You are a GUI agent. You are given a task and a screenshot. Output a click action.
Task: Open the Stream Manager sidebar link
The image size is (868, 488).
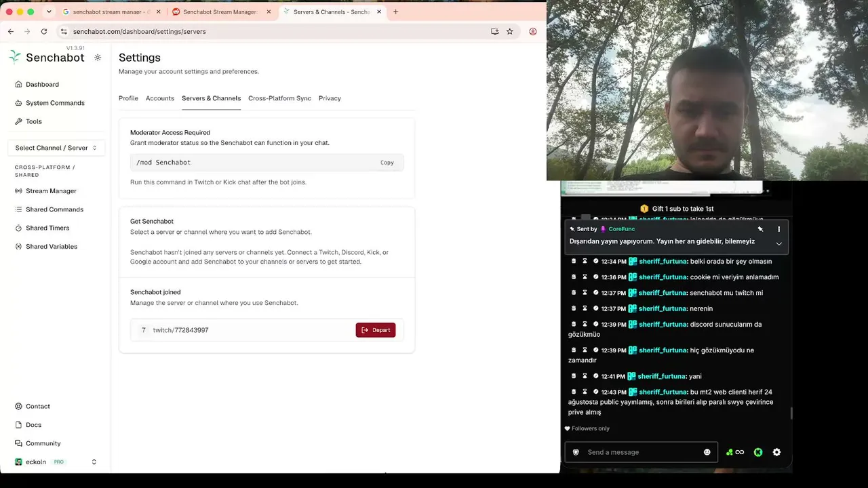[x=51, y=191]
